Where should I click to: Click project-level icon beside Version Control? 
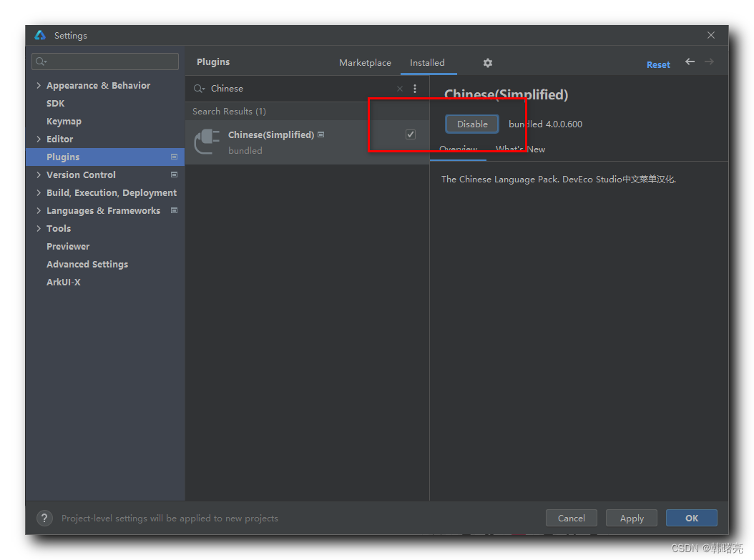pyautogui.click(x=174, y=175)
